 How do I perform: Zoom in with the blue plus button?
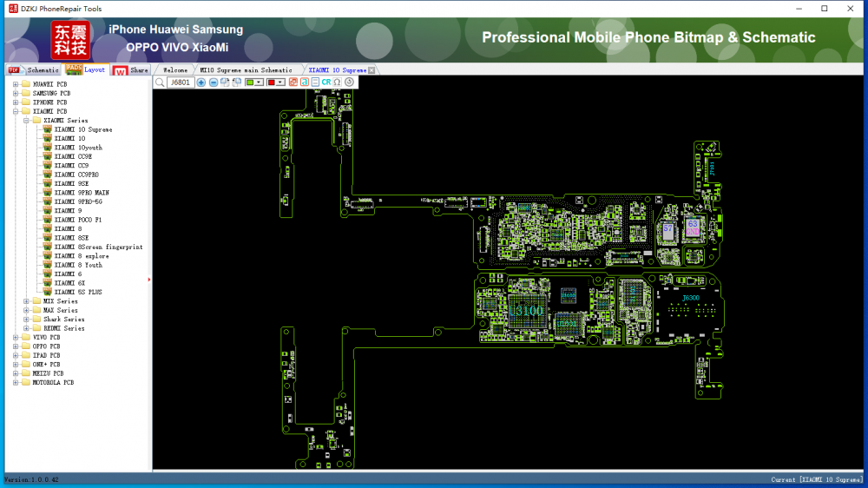click(201, 82)
